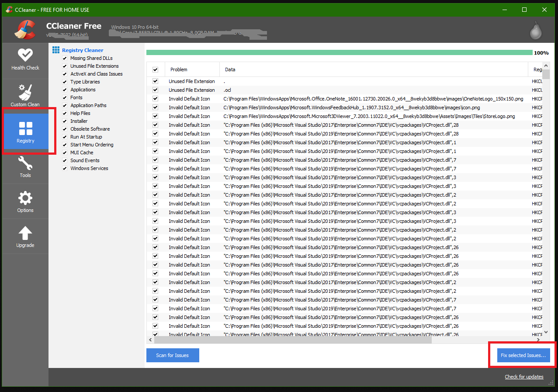Click the pear icon in header

[x=535, y=30]
